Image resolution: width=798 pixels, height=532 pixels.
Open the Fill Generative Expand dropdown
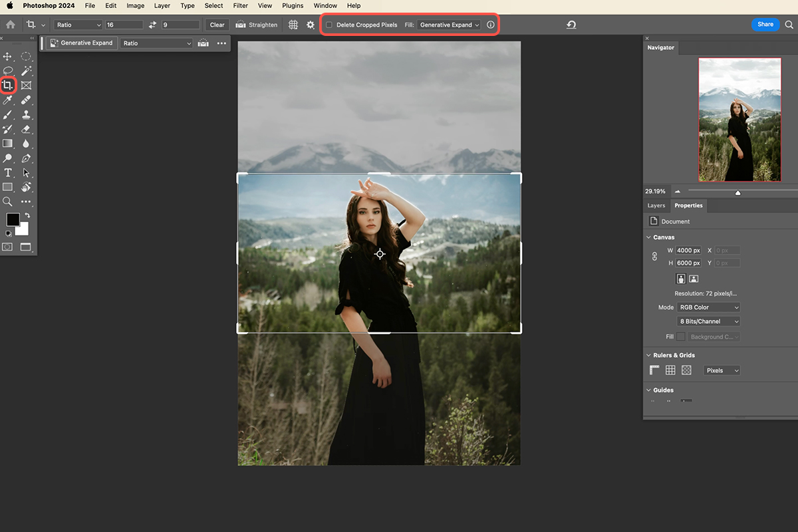(x=450, y=25)
